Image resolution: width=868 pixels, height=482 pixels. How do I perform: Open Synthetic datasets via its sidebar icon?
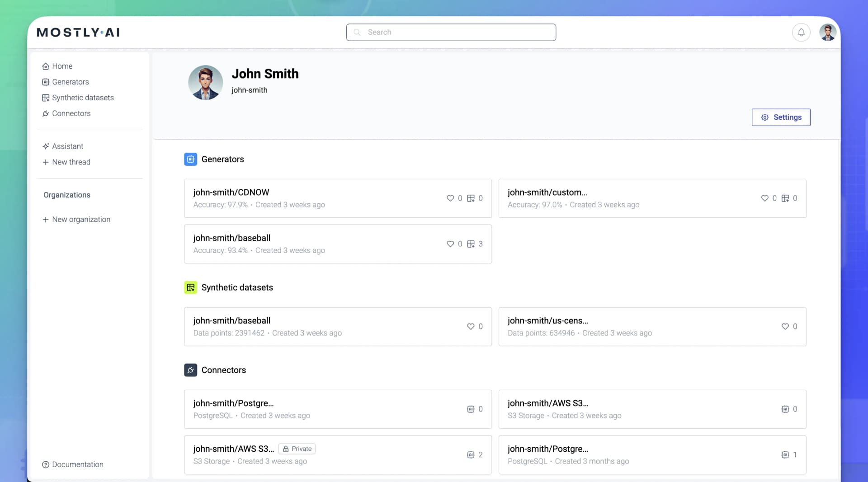pyautogui.click(x=45, y=98)
